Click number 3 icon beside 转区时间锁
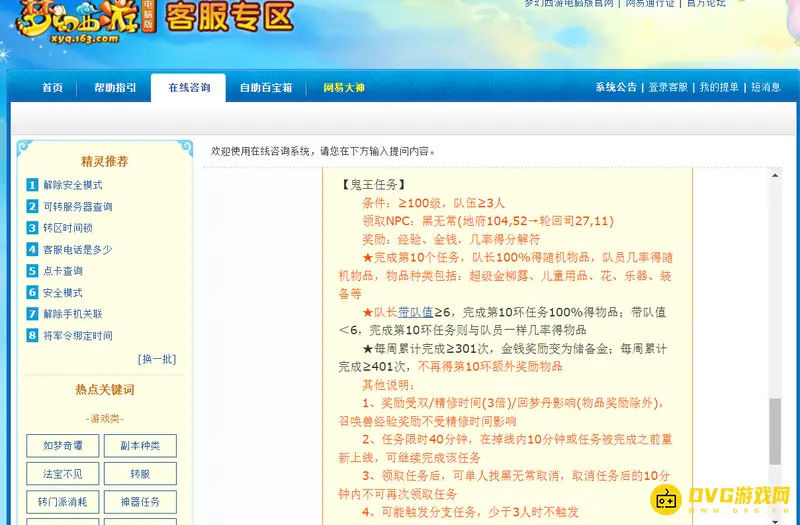Screen dimensions: 800x525 point(32,228)
